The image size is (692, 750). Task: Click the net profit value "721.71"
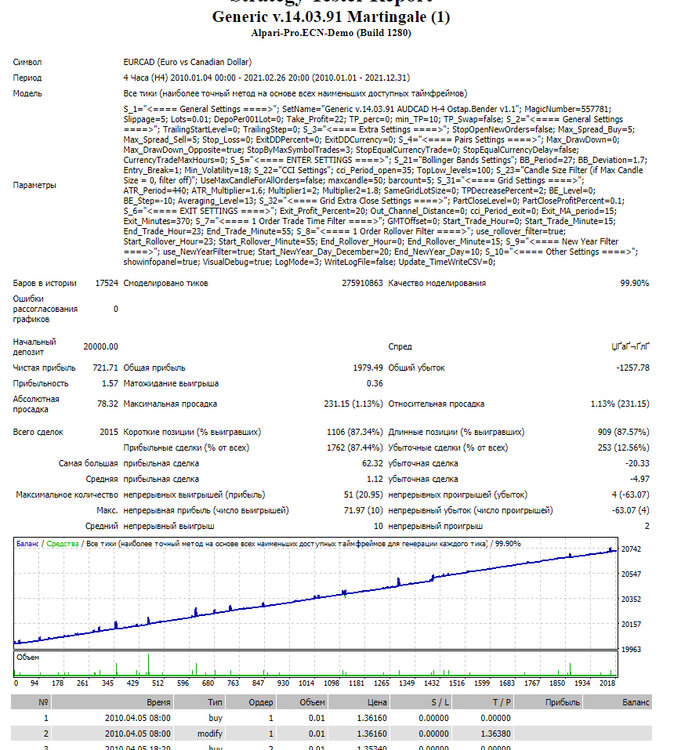click(x=105, y=368)
